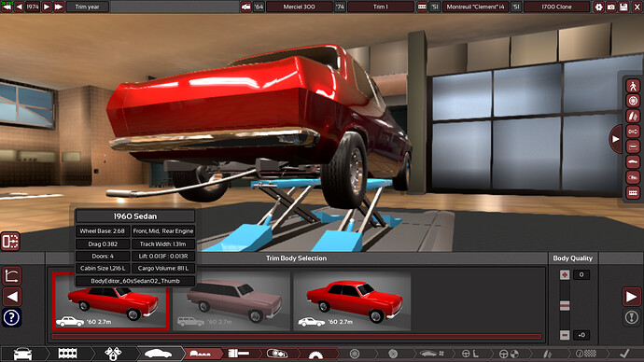Open the brakes disc tab in bottom bar

coord(393,354)
